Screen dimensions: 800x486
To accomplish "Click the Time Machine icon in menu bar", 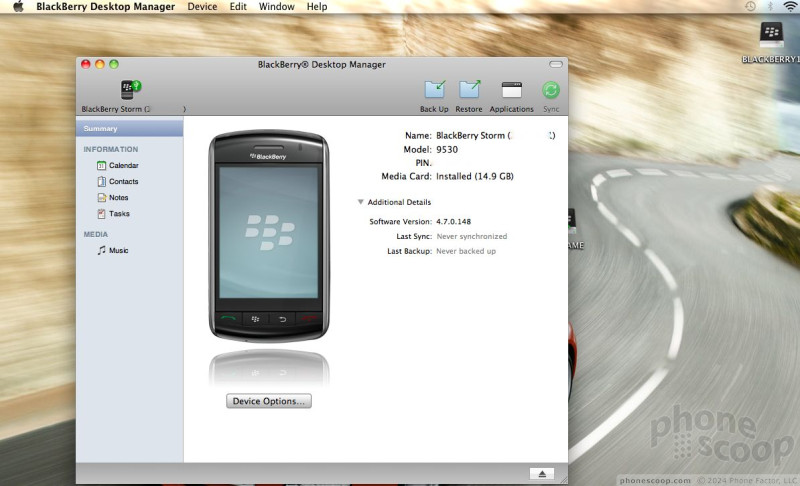I will [x=750, y=6].
